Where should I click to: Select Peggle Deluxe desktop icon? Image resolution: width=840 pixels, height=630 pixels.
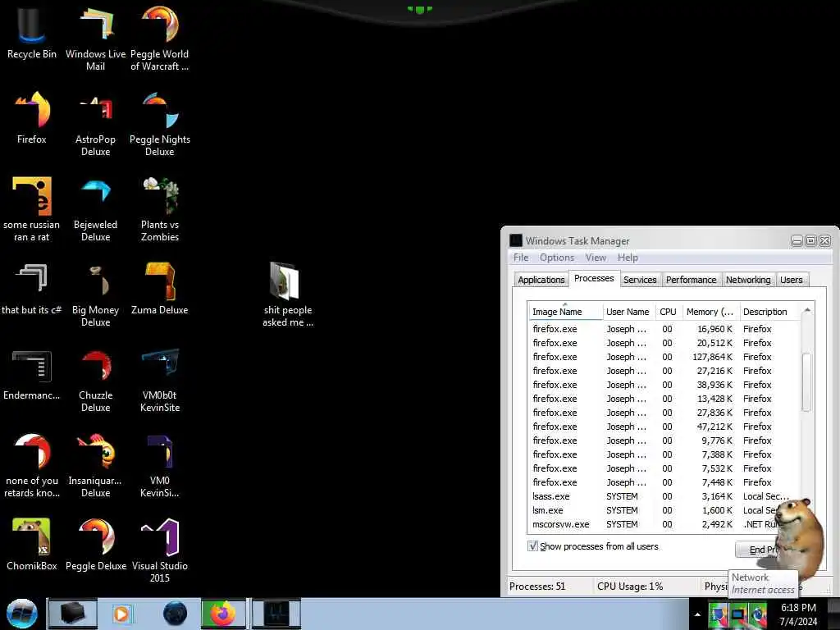95,544
